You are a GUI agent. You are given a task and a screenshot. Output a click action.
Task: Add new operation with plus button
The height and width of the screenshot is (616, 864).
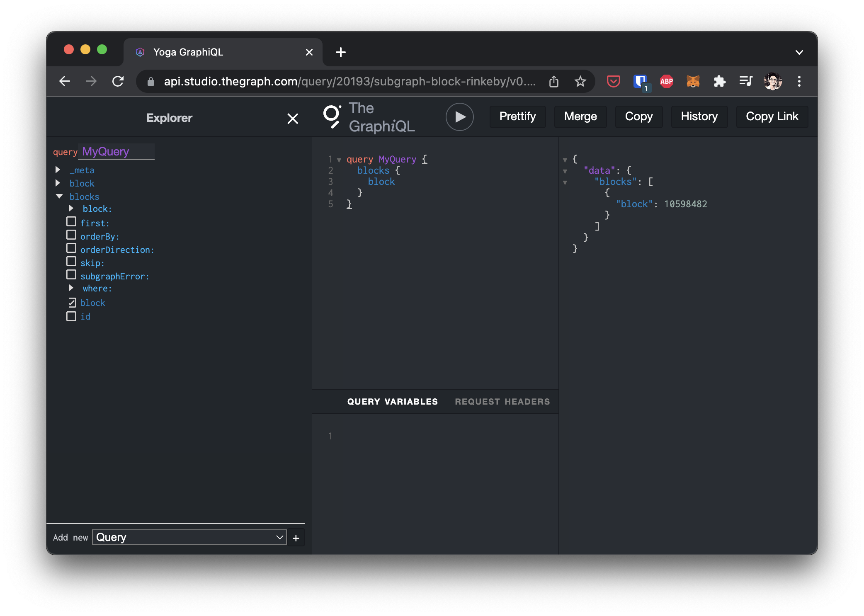coord(296,538)
